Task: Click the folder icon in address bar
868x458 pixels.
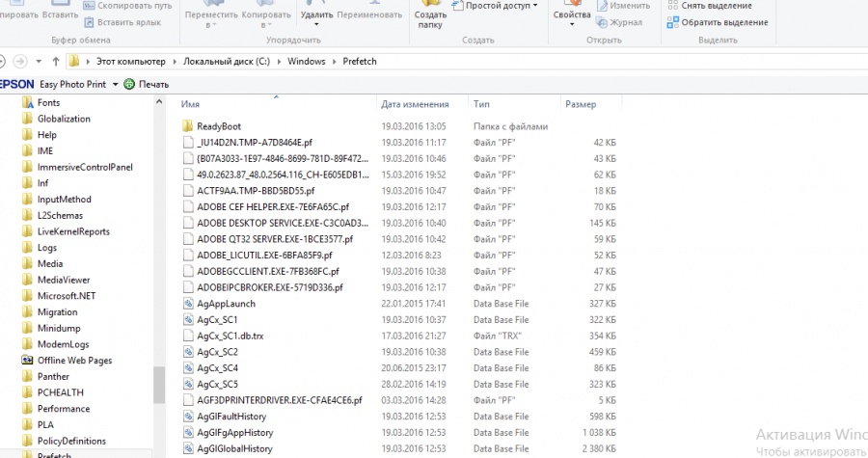Action: (73, 62)
